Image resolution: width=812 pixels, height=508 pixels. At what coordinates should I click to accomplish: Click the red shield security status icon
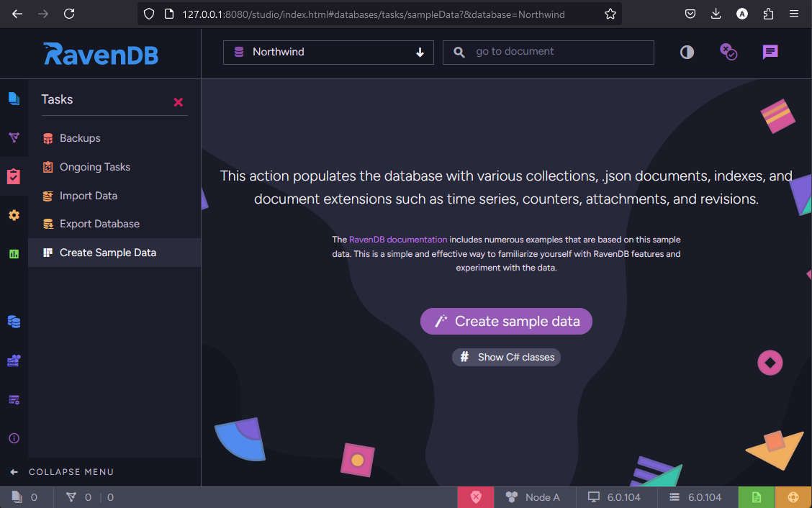coord(476,497)
